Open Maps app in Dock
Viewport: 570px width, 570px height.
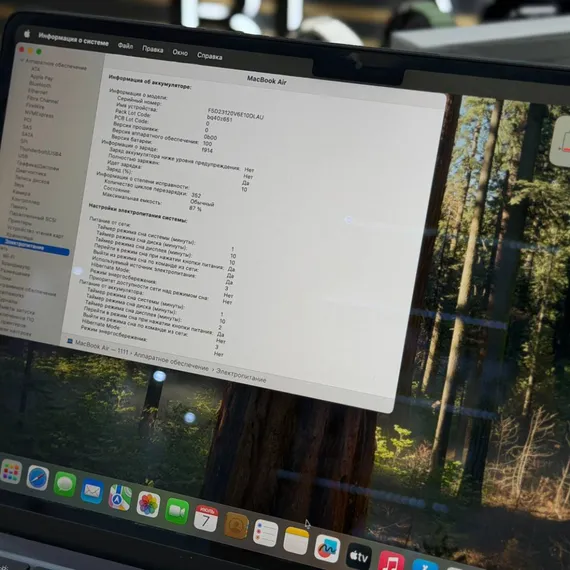120,498
